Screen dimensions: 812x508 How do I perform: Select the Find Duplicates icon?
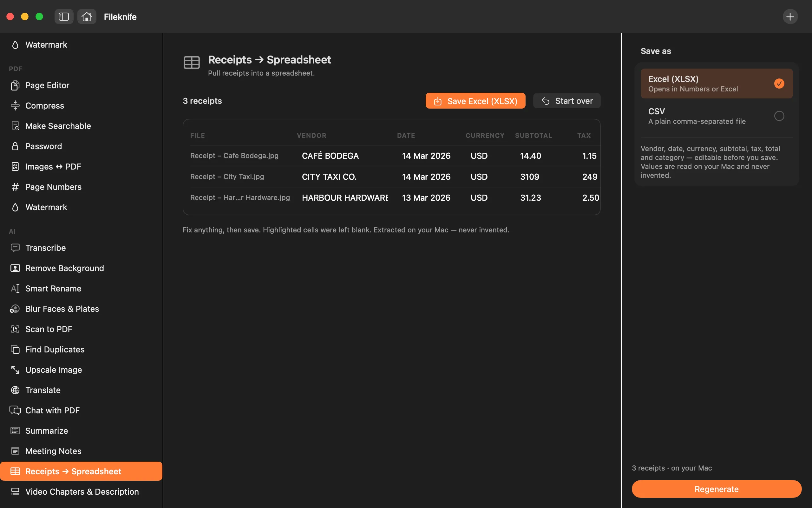click(x=15, y=350)
